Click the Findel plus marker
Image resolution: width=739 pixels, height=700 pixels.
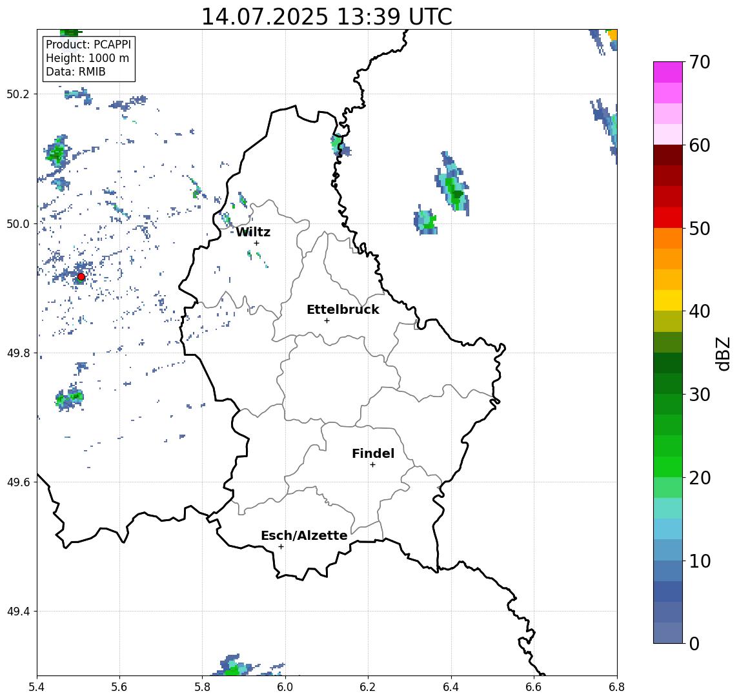coord(372,465)
